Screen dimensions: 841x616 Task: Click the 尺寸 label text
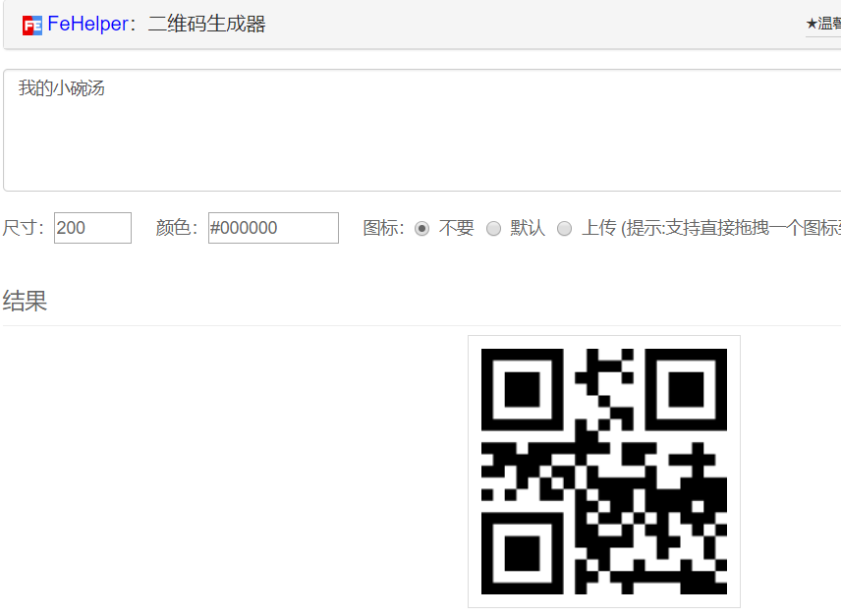click(23, 228)
